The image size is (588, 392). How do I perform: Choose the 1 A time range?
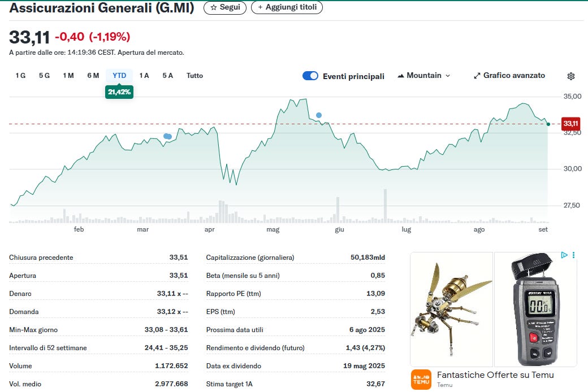pyautogui.click(x=144, y=76)
